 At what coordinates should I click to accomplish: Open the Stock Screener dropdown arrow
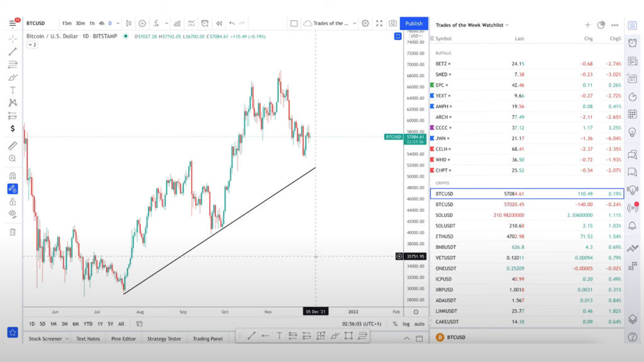coord(67,339)
